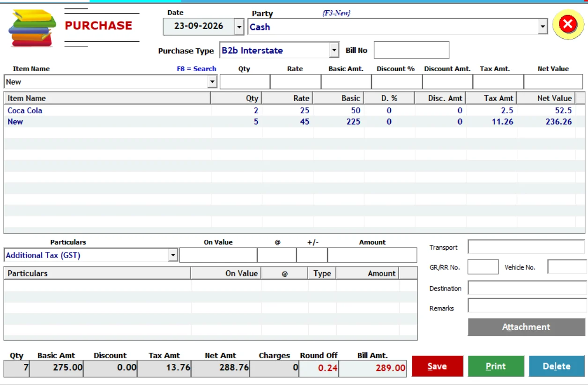The image size is (588, 385).
Task: Click the Bill No input field
Action: click(x=411, y=50)
